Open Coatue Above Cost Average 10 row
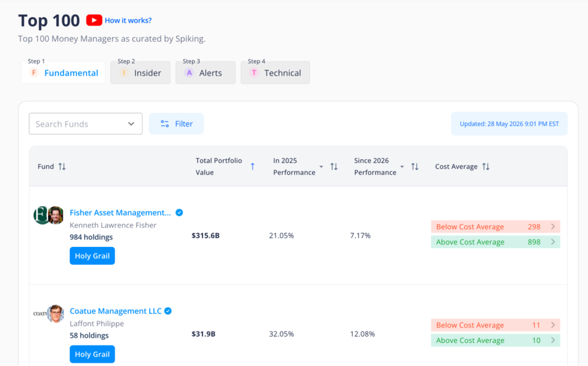Image resolution: width=588 pixels, height=366 pixels. (495, 340)
